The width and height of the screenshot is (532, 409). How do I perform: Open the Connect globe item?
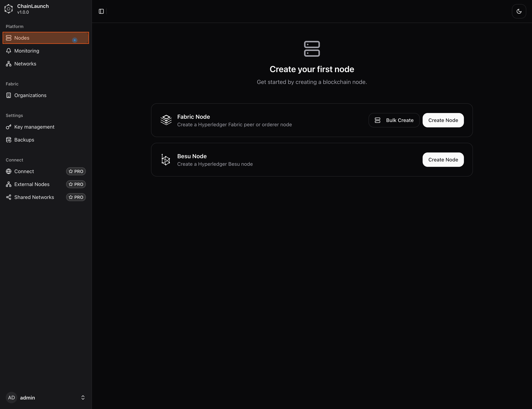point(8,171)
